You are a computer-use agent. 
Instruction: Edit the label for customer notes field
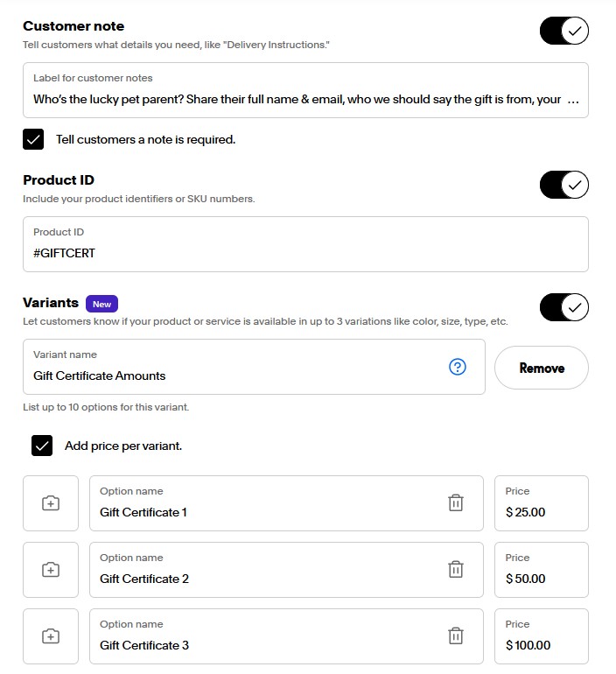pyautogui.click(x=305, y=90)
